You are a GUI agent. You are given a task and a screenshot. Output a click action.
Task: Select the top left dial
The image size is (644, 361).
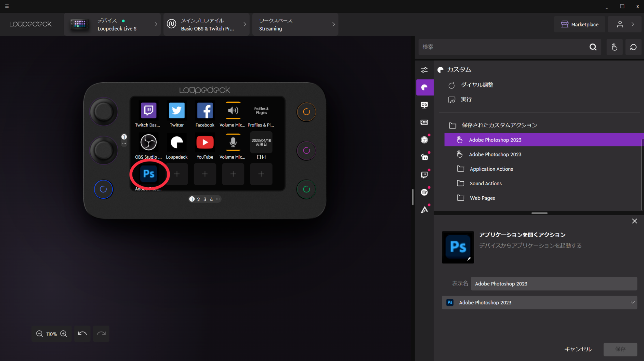tap(103, 112)
